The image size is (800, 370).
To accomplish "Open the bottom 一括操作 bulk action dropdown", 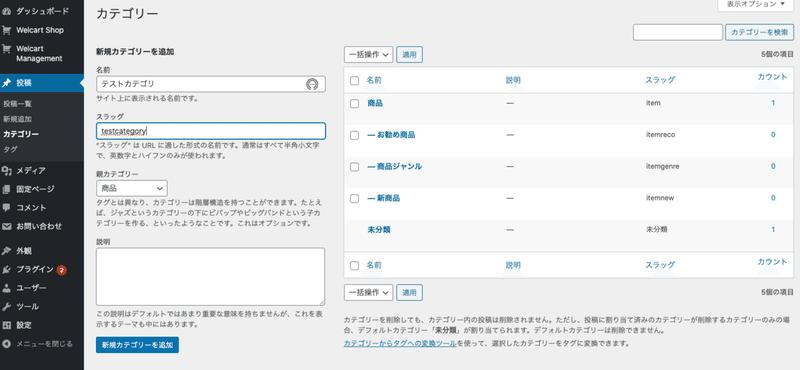I will click(368, 293).
